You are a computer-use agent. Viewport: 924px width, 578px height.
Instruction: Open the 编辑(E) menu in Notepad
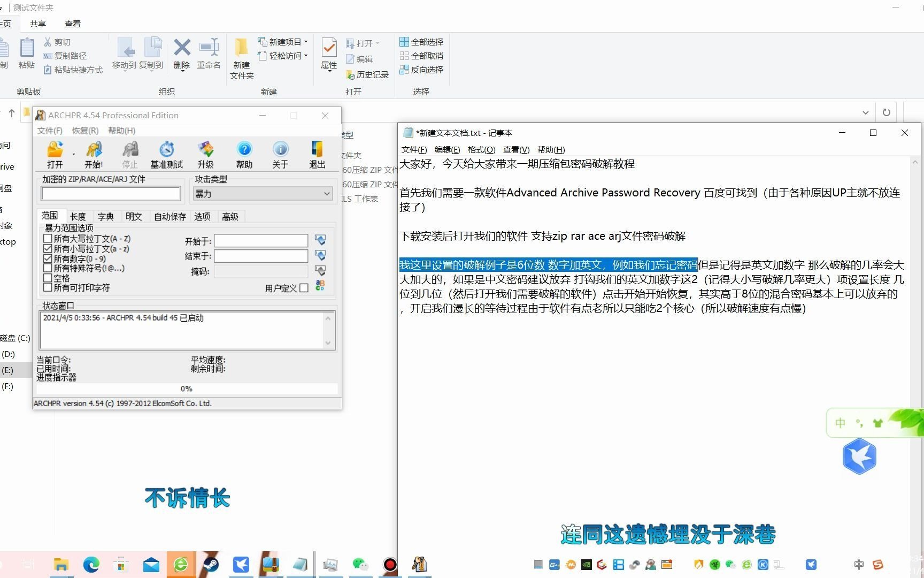click(x=447, y=150)
